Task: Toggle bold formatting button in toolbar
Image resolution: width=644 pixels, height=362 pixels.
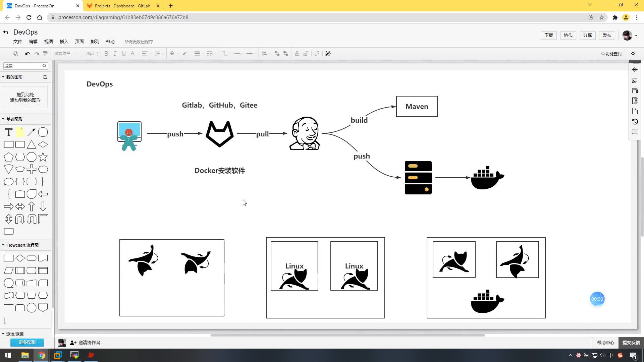Action: 106,54
